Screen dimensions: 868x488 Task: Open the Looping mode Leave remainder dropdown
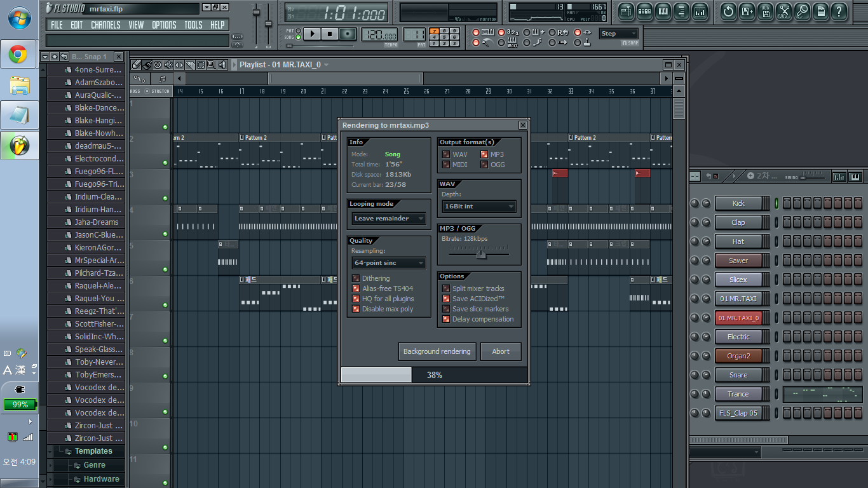pyautogui.click(x=389, y=219)
